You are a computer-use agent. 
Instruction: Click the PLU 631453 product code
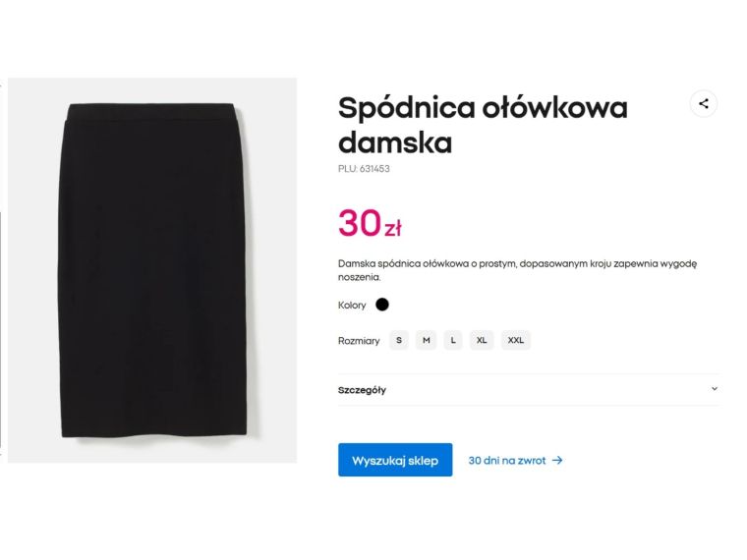[x=364, y=169]
